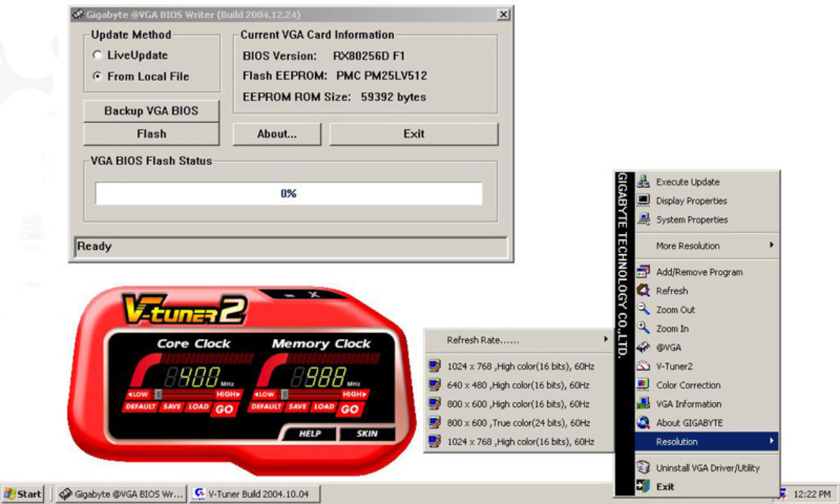Click the Zoom In magnifier icon
Image resolution: width=840 pixels, height=504 pixels.
click(x=643, y=328)
